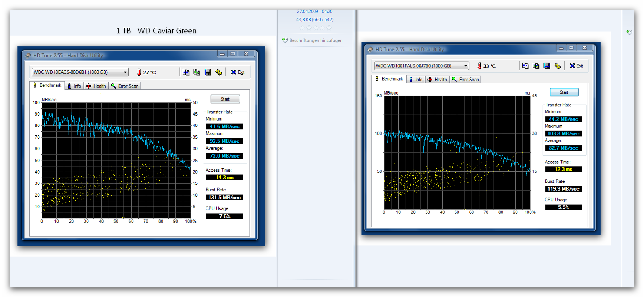Switch to Info tab in WD1001FALS window
This screenshot has width=644, height=297.
point(416,79)
